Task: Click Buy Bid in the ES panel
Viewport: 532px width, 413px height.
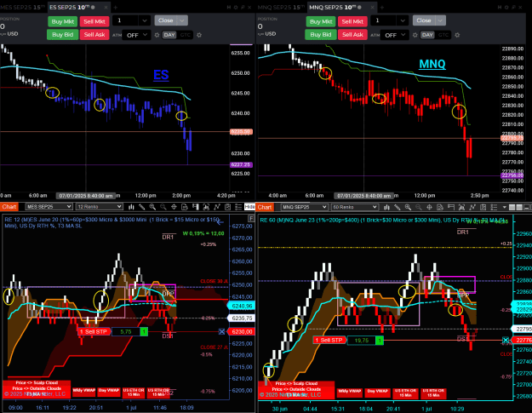Action: 63,35
